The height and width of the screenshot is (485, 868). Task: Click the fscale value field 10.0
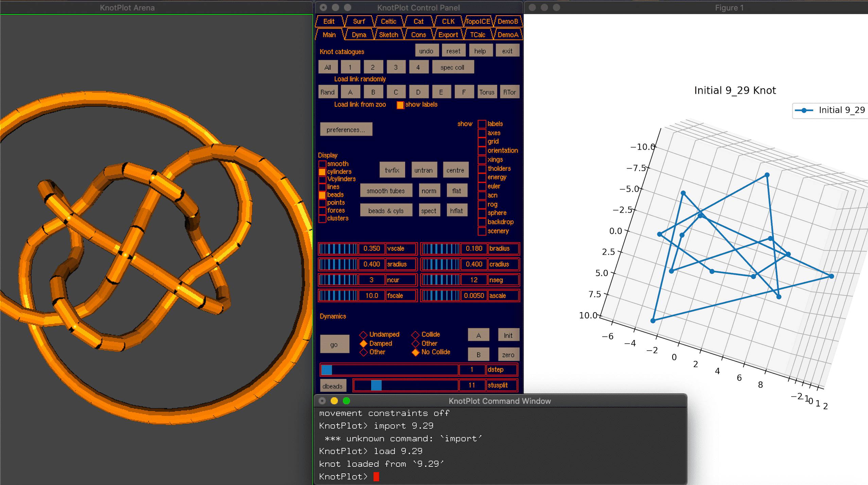coord(372,295)
